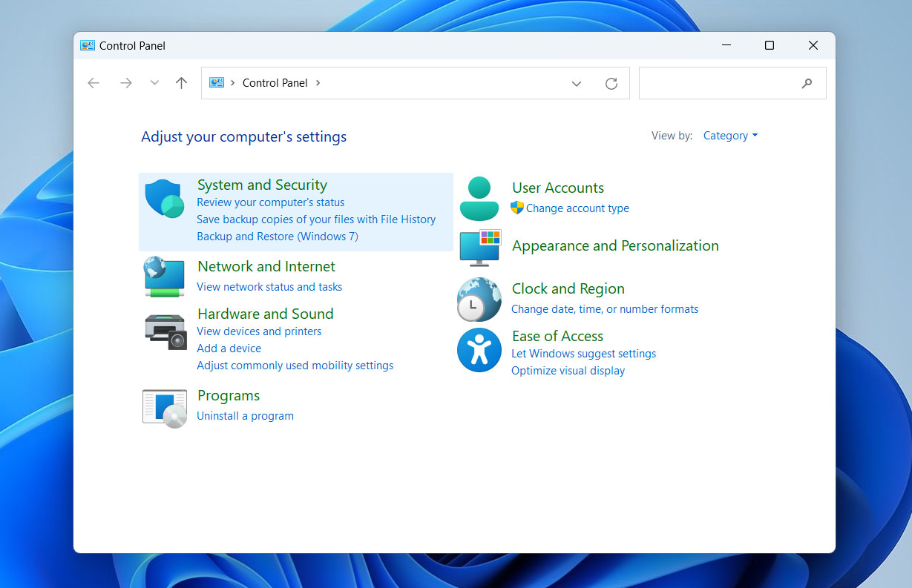The height and width of the screenshot is (588, 912).
Task: Open Ease of Access category
Action: point(557,337)
